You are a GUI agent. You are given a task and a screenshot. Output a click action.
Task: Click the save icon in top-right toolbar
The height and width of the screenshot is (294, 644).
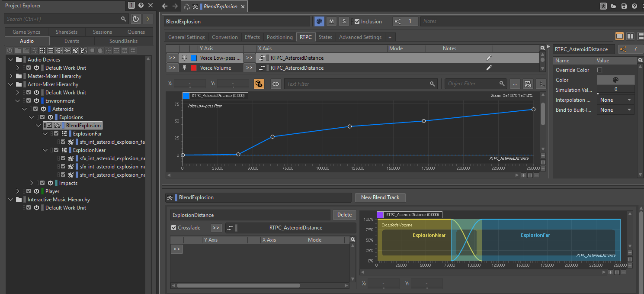click(624, 6)
